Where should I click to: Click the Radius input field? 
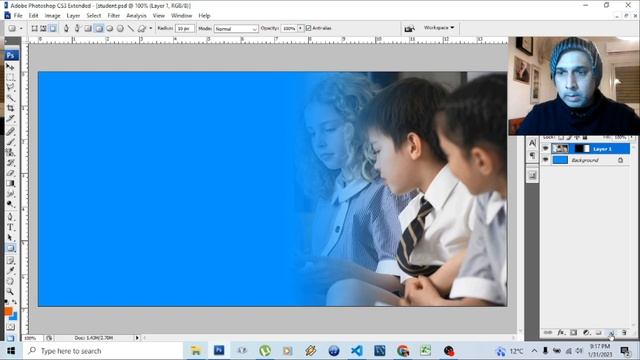coord(184,29)
